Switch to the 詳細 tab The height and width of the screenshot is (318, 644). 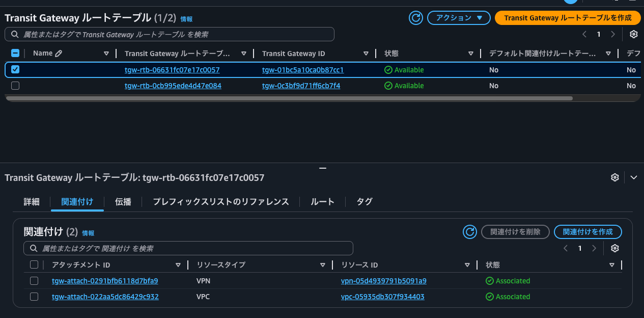point(32,202)
